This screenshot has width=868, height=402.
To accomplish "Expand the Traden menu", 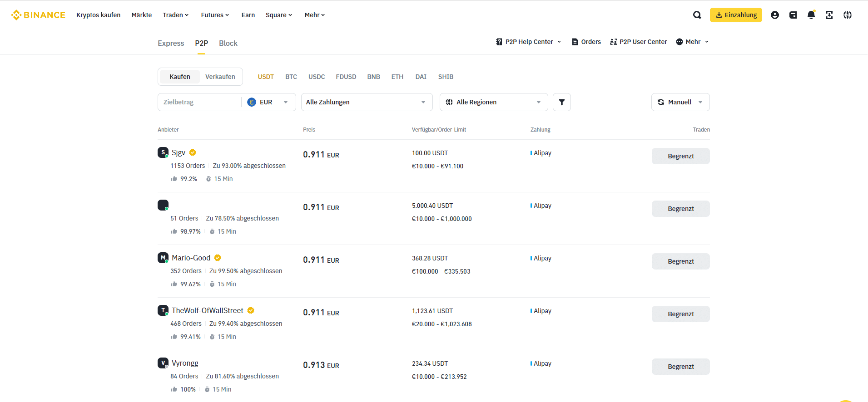I will (x=176, y=15).
